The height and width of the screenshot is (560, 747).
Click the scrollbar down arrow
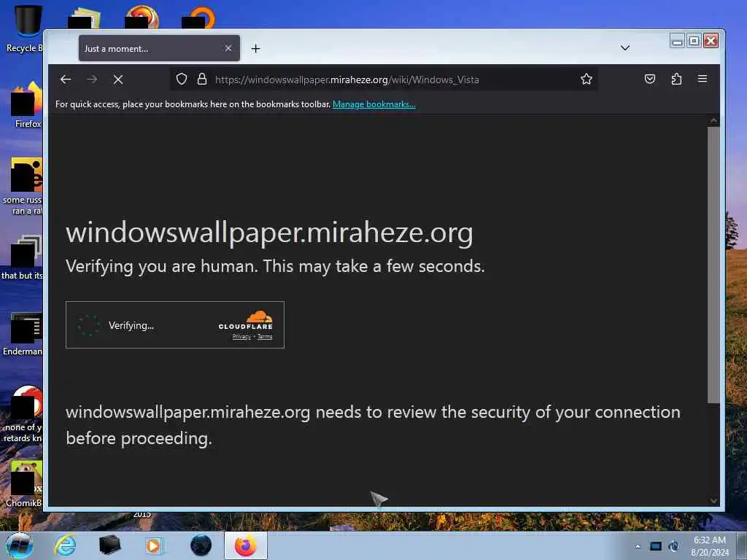tap(713, 500)
